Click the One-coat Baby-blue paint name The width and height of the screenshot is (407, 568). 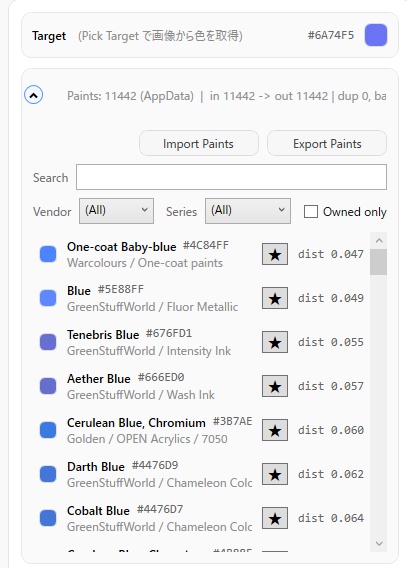pyautogui.click(x=122, y=247)
